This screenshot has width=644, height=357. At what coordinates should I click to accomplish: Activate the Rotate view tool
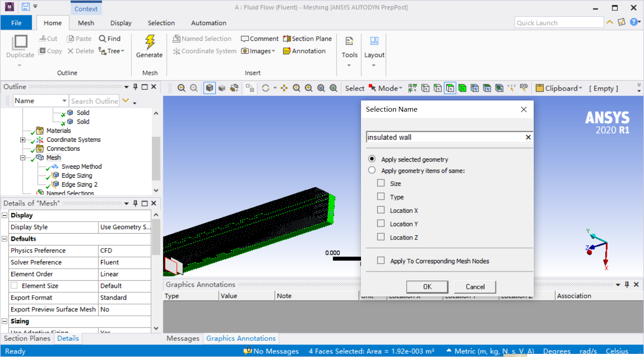click(x=265, y=88)
